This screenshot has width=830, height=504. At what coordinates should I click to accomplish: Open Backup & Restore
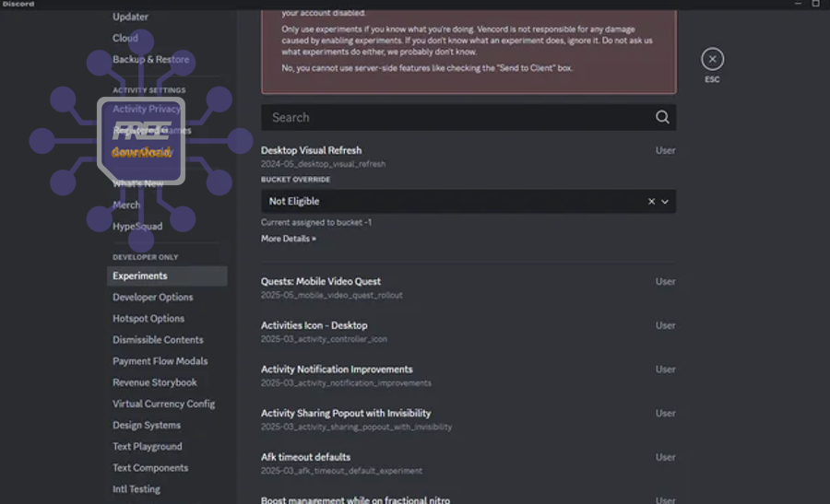tap(150, 59)
